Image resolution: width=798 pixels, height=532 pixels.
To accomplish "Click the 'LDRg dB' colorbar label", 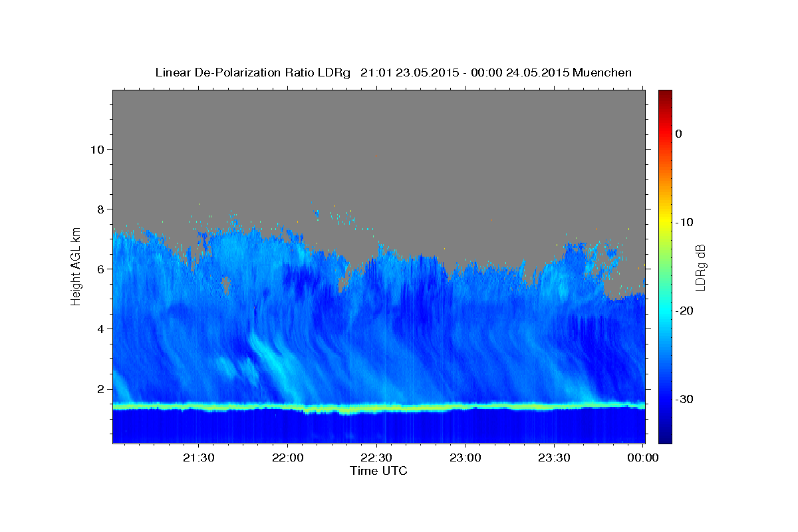I will point(700,267).
